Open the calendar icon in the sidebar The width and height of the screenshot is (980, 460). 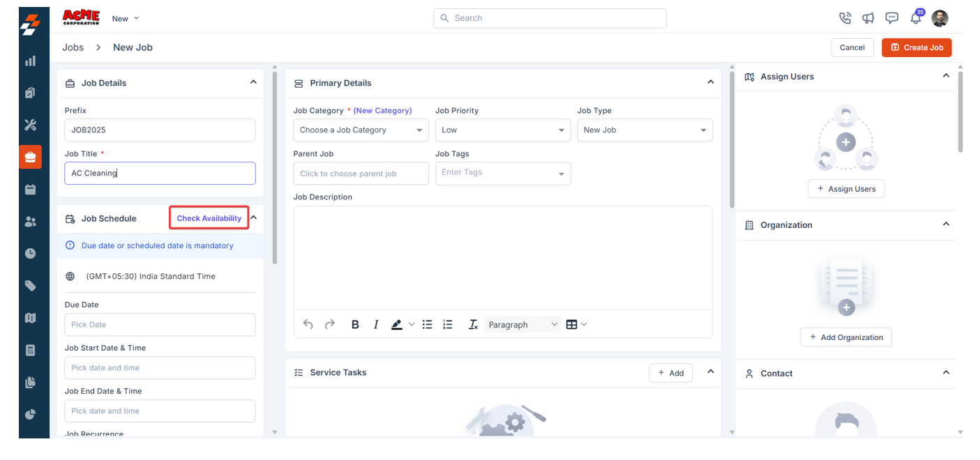point(30,189)
